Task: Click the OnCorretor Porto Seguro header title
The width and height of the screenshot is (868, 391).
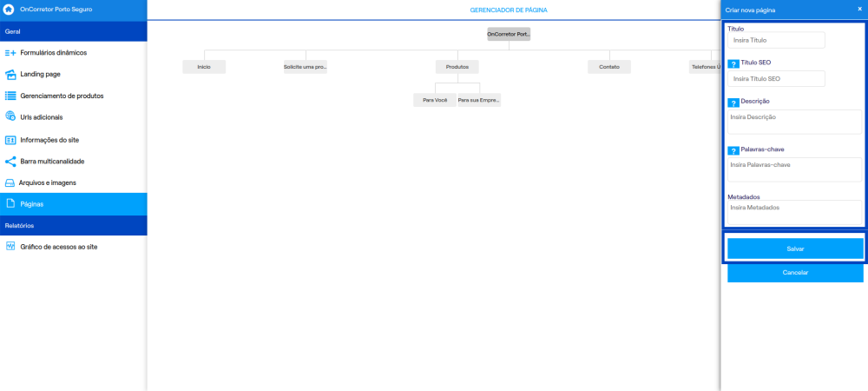Action: pos(56,10)
